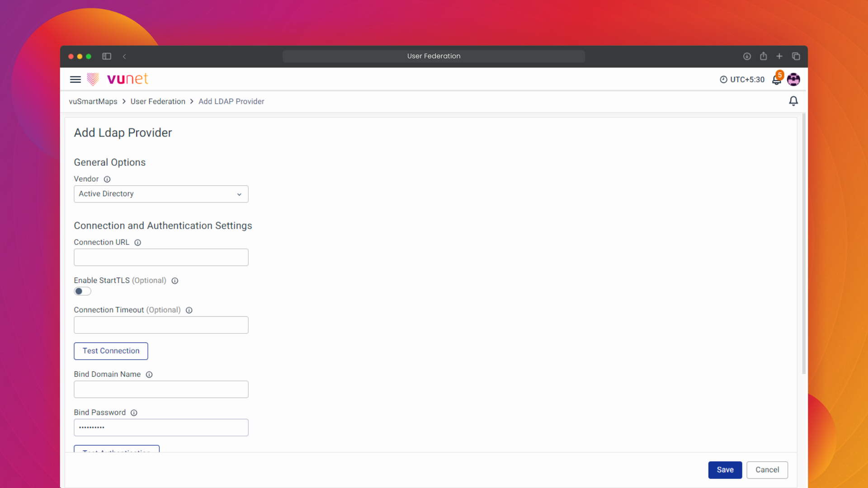Go to User Federation breadcrumb
Screen dimensions: 868x488
pyautogui.click(x=158, y=102)
